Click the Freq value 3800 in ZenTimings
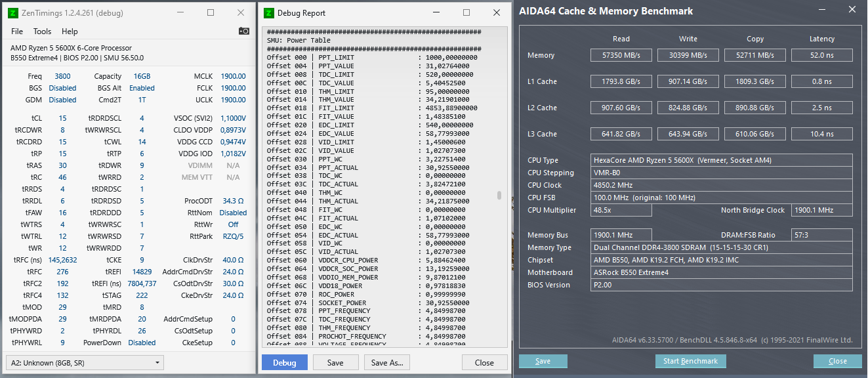The width and height of the screenshot is (868, 378). pyautogui.click(x=62, y=76)
